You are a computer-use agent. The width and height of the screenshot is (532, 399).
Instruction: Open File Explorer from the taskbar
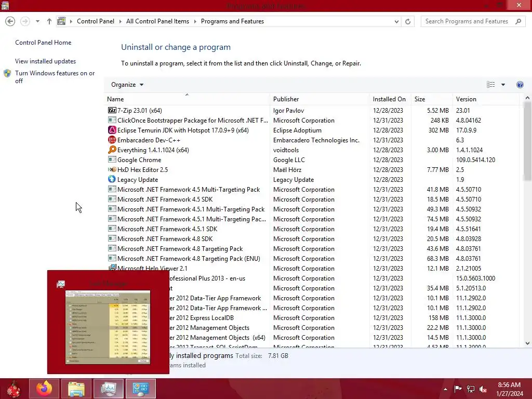pyautogui.click(x=76, y=389)
